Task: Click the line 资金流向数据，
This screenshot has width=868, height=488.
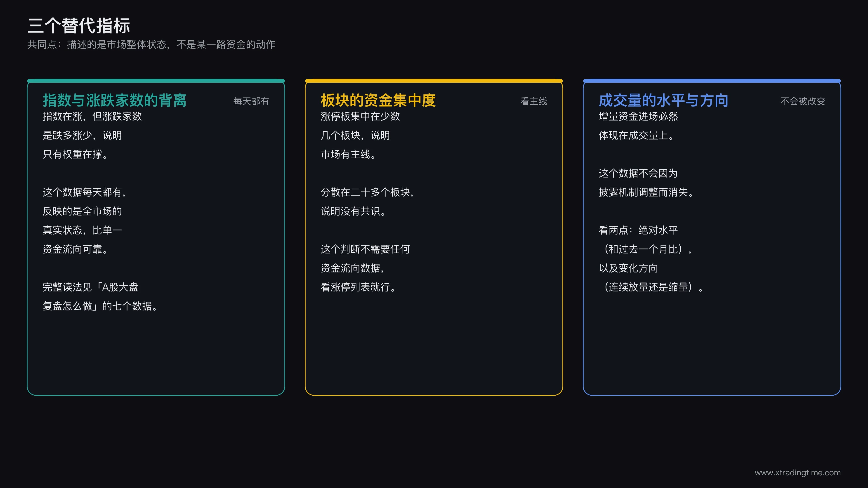Action: click(352, 268)
